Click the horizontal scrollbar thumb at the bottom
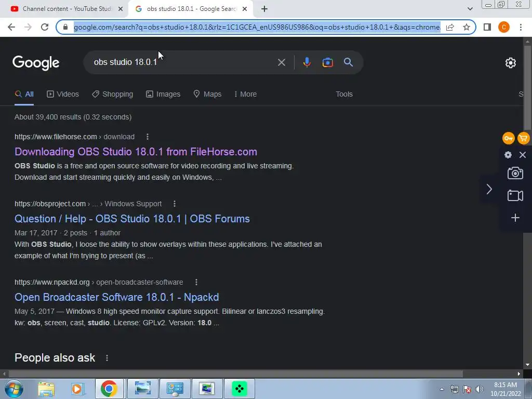The height and width of the screenshot is (399, 532). [236, 374]
